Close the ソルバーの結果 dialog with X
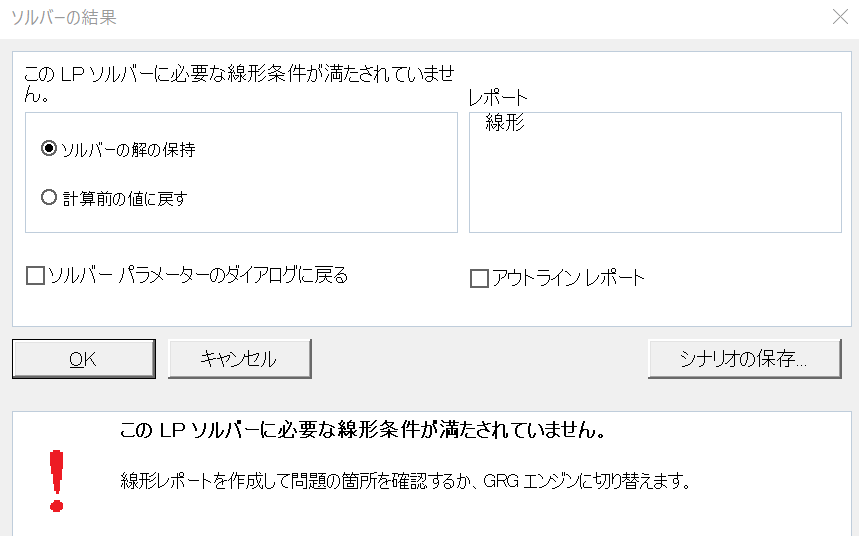This screenshot has height=536, width=859. (x=839, y=16)
